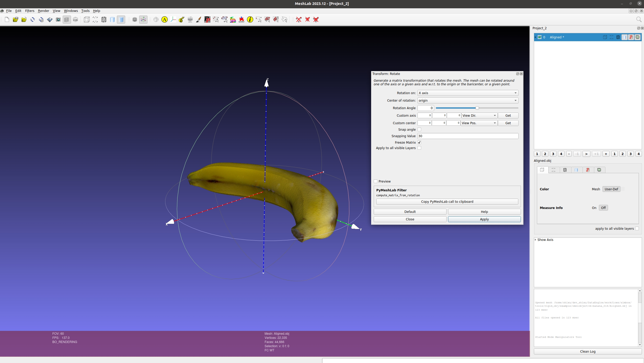The image size is (644, 363).
Task: Show the mesh Info panel
Action: 250,19
